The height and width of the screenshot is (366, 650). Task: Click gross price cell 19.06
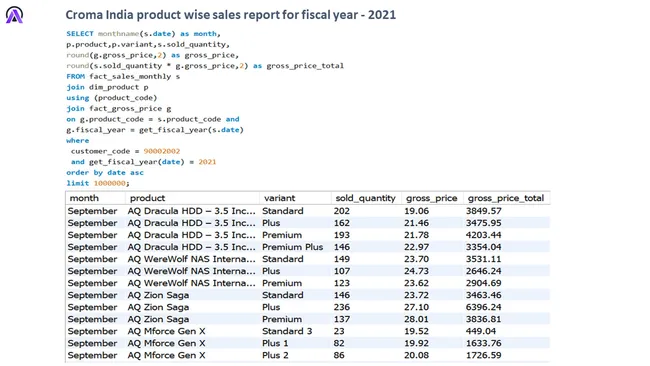click(x=417, y=211)
